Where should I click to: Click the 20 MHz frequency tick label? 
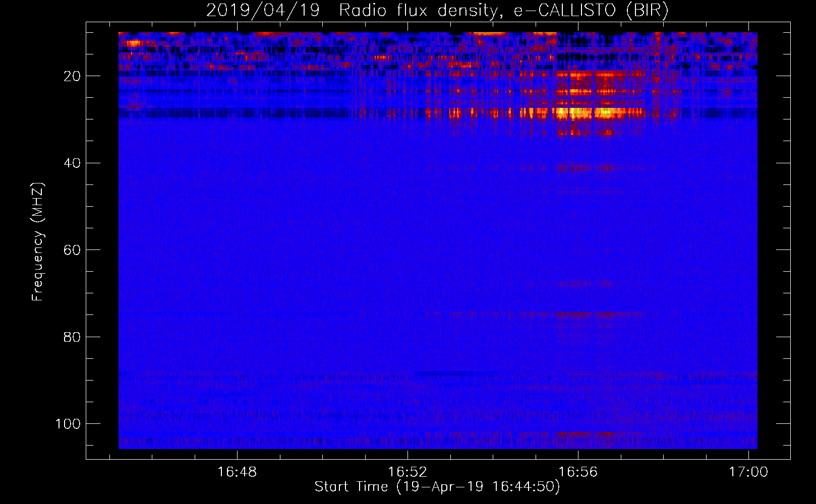click(x=72, y=76)
